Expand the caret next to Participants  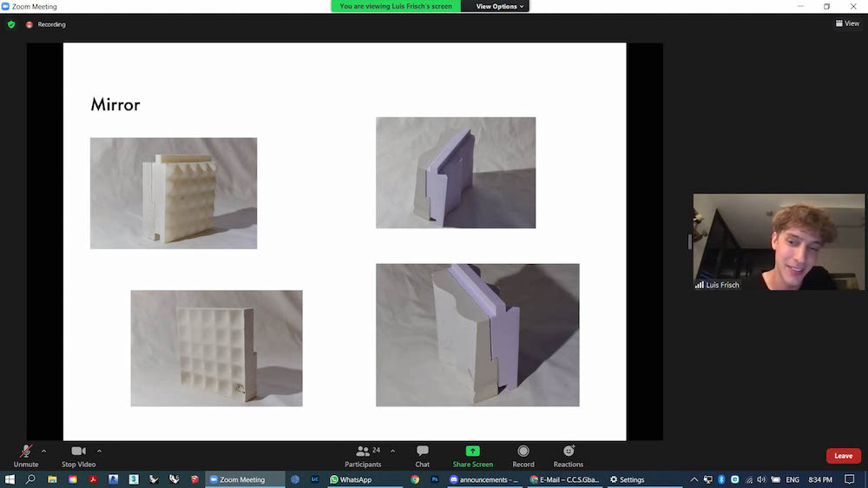click(392, 451)
